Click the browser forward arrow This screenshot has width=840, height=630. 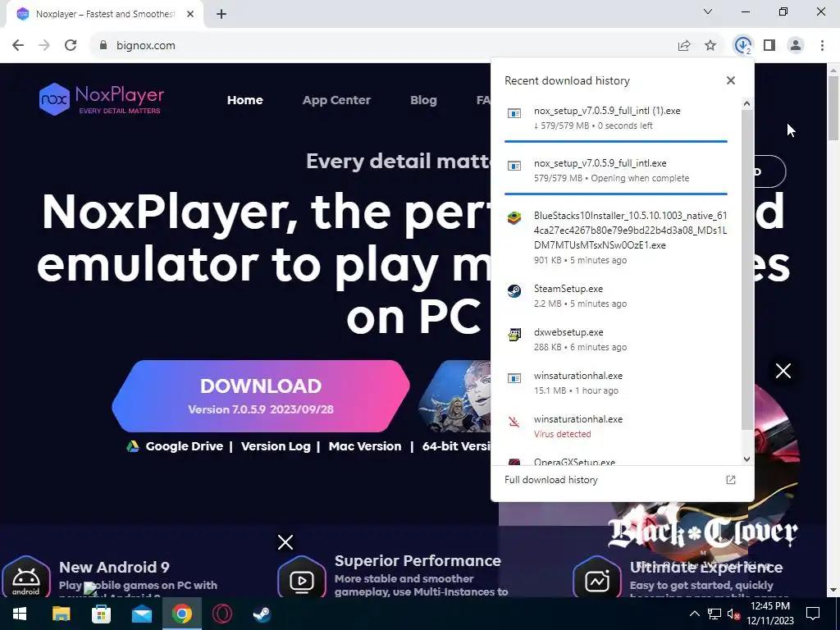tap(44, 46)
